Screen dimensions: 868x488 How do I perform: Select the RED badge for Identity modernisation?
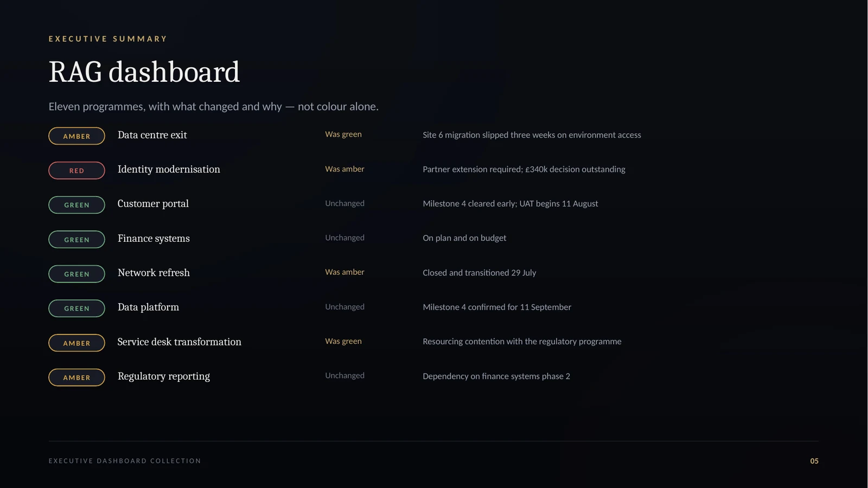[76, 170]
